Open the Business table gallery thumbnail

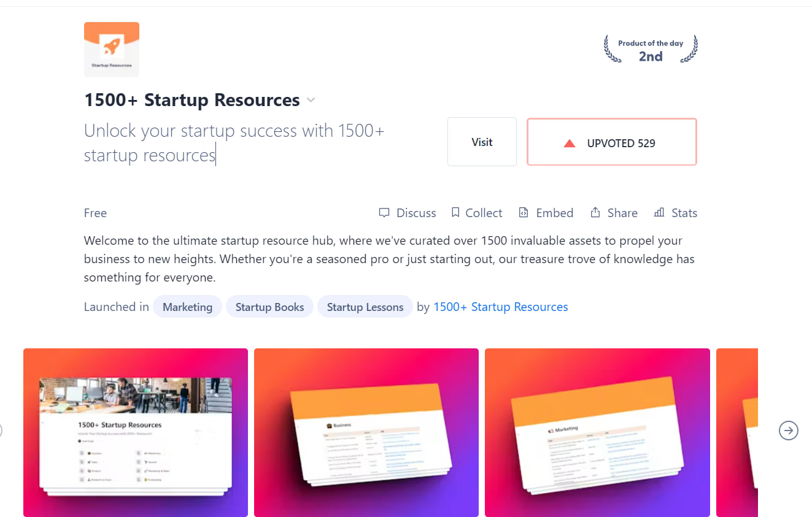(x=366, y=432)
